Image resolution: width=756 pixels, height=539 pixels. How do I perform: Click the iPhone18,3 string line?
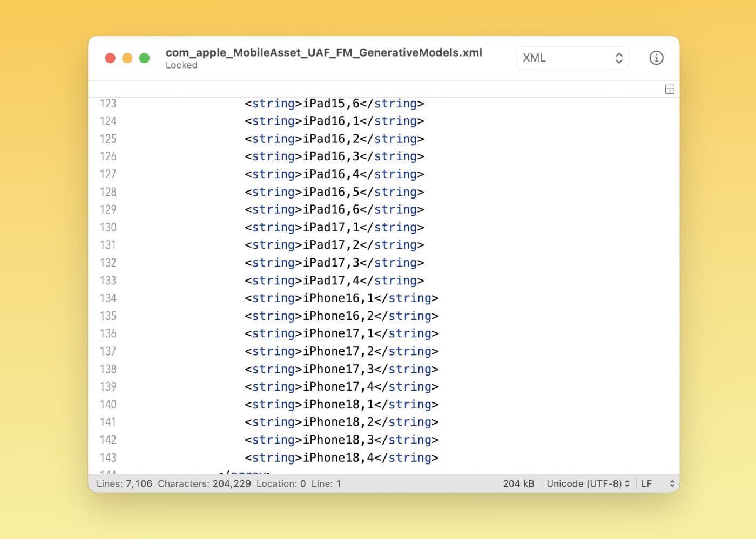click(x=342, y=440)
